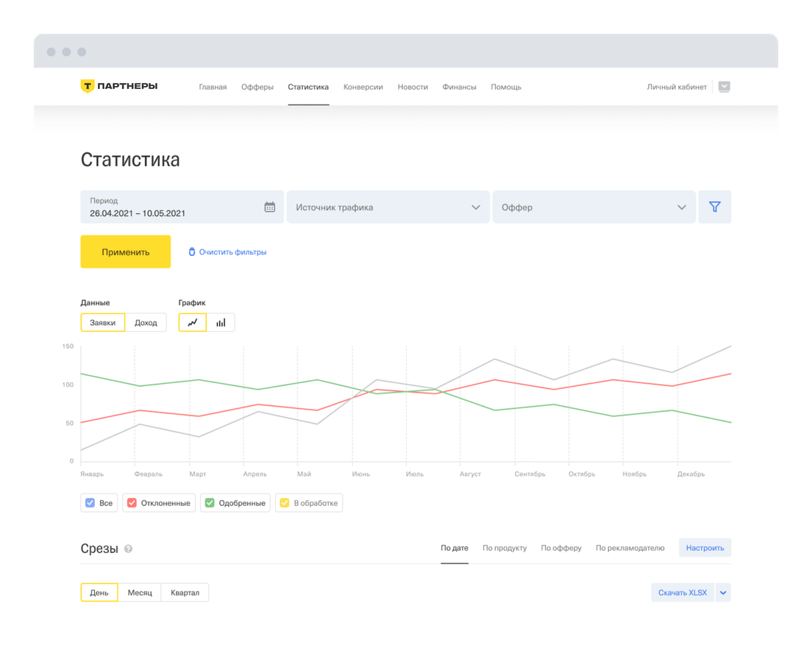Switch to bar chart view
The image size is (812, 645).
coord(221,323)
